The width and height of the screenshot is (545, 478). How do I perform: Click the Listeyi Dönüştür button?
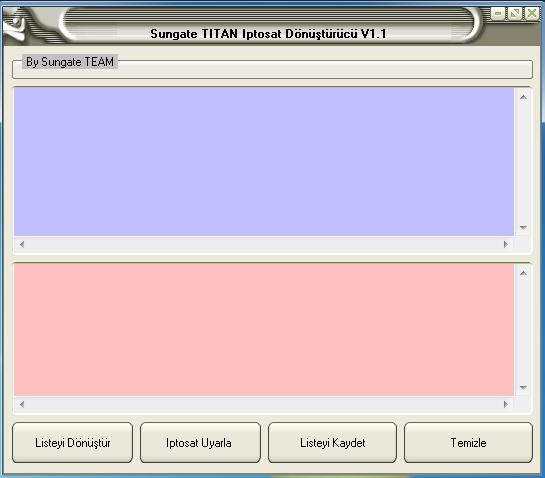[72, 443]
